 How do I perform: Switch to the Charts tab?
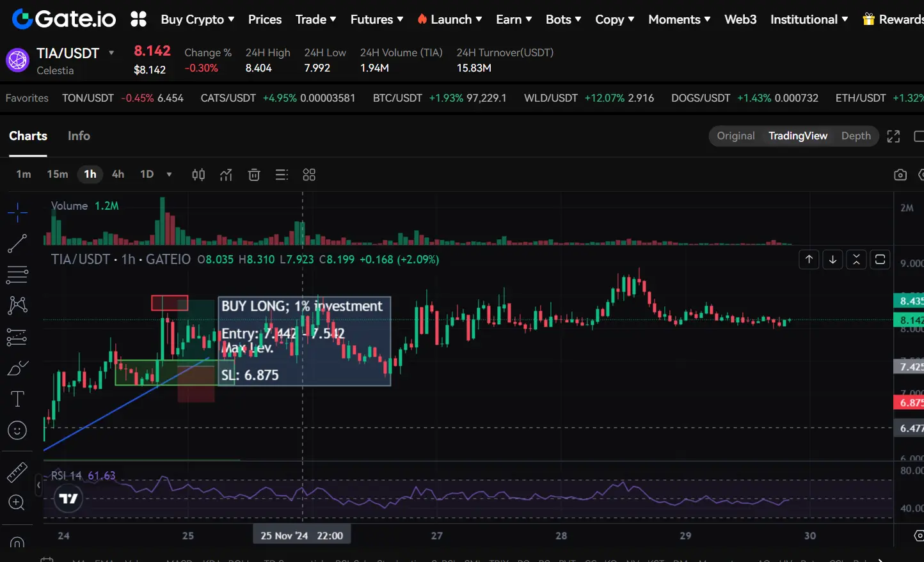28,136
